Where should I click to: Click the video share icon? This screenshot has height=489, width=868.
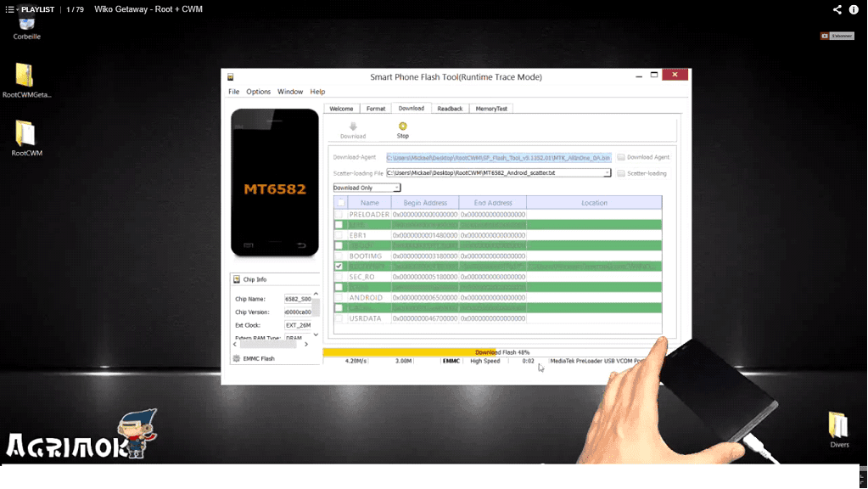837,9
